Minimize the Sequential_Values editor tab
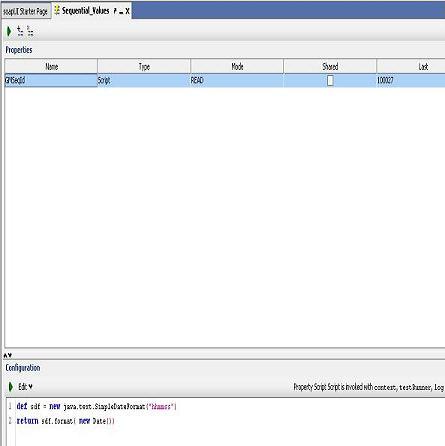Screen dimensions: 445x446 pyautogui.click(x=121, y=12)
